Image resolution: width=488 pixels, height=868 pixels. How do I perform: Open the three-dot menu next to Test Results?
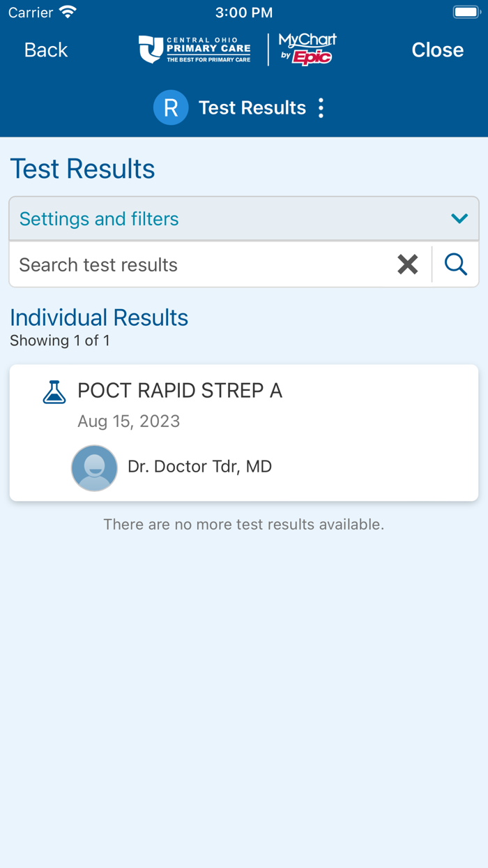(321, 107)
